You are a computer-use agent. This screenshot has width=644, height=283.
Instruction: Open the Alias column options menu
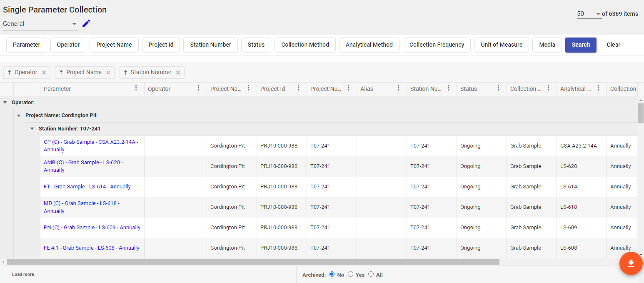[398, 88]
